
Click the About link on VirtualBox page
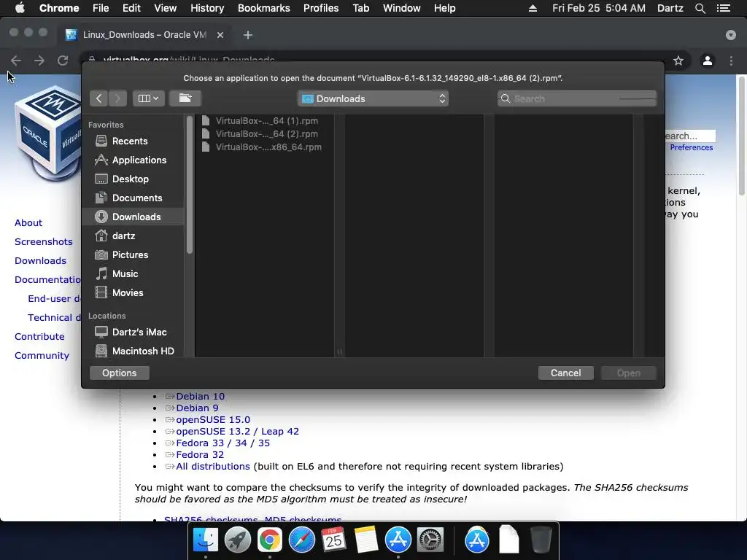[x=28, y=223]
